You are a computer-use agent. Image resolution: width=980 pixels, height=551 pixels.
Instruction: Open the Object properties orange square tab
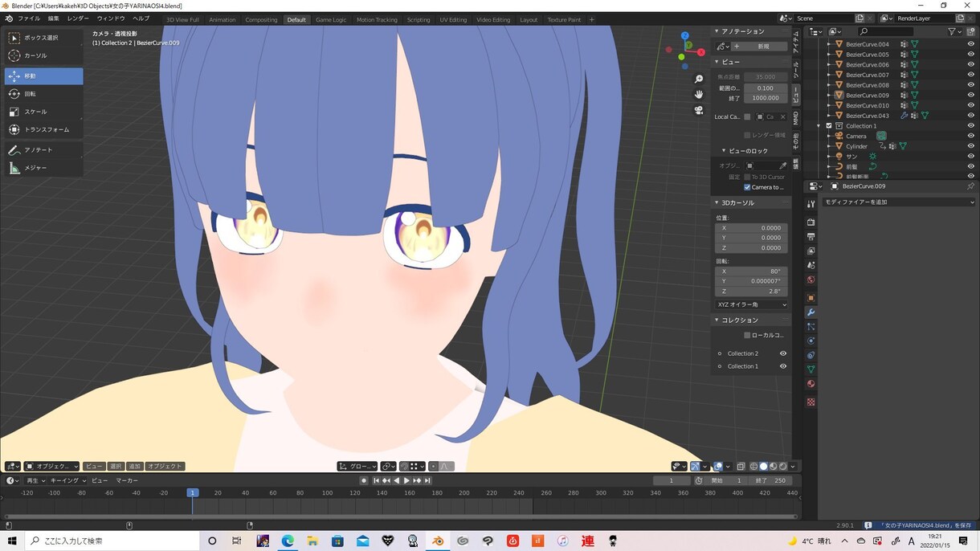pos(811,297)
